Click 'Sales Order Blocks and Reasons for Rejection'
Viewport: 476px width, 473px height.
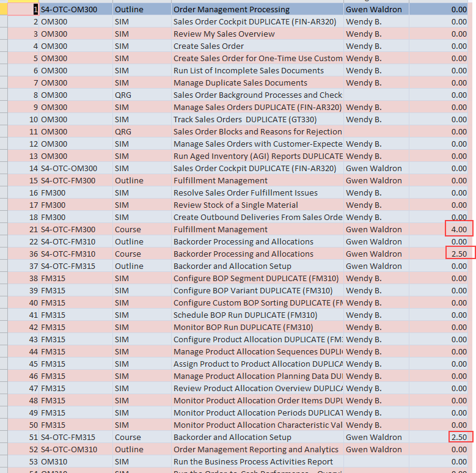coord(257,132)
